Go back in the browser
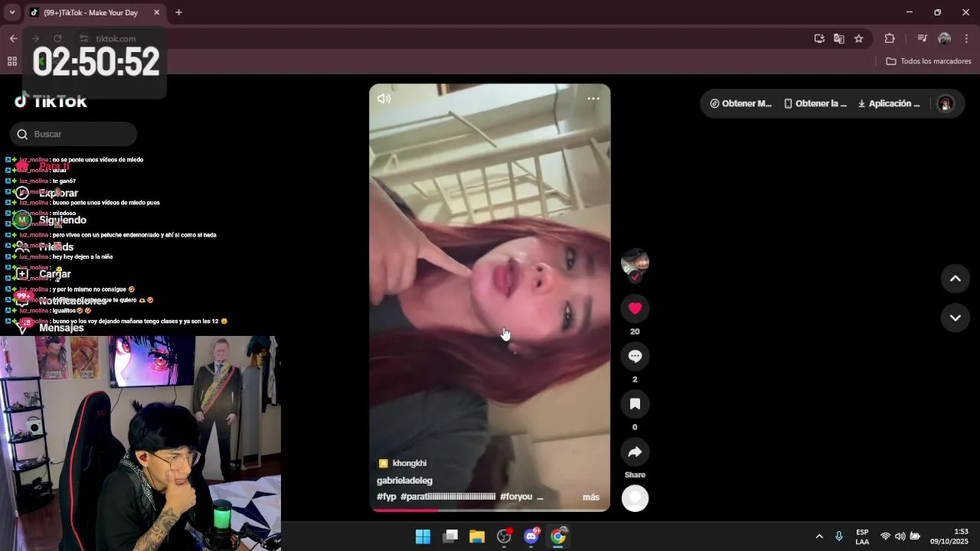Image resolution: width=980 pixels, height=551 pixels. (x=13, y=38)
